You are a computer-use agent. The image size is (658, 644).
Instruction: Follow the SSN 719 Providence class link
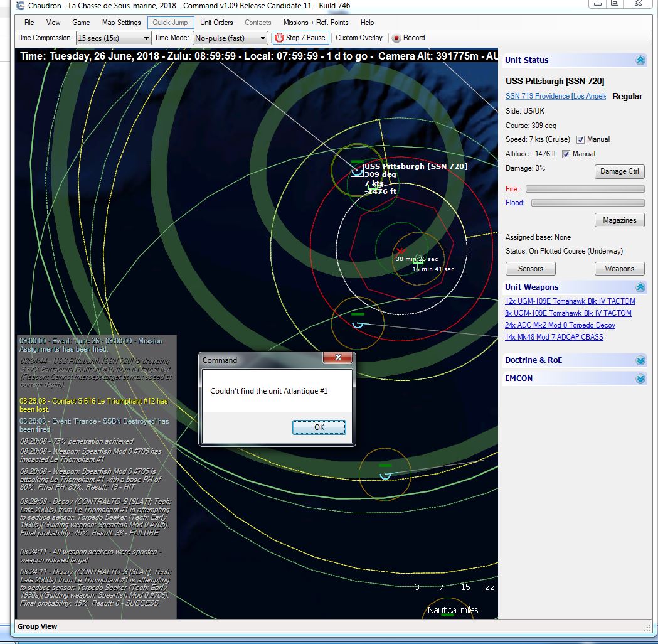click(x=556, y=96)
